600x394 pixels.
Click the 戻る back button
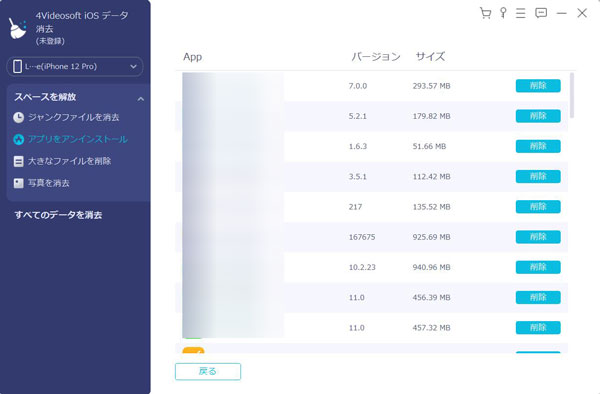point(208,371)
